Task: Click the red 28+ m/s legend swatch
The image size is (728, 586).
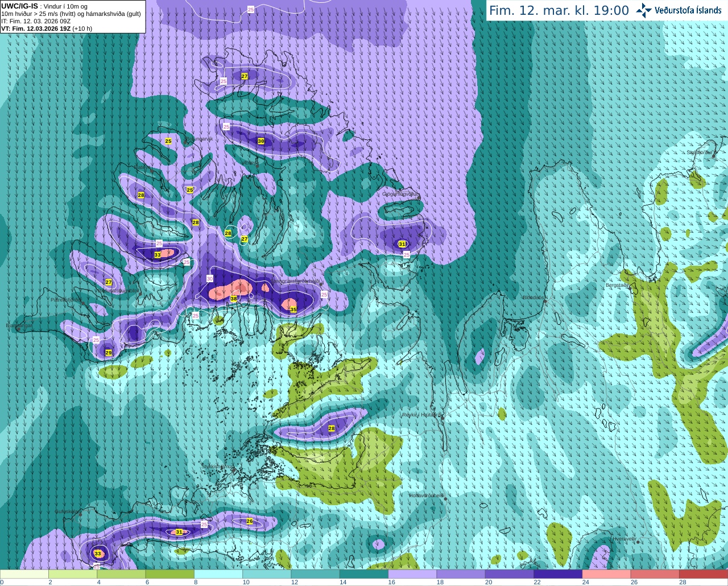Action: 704,574
